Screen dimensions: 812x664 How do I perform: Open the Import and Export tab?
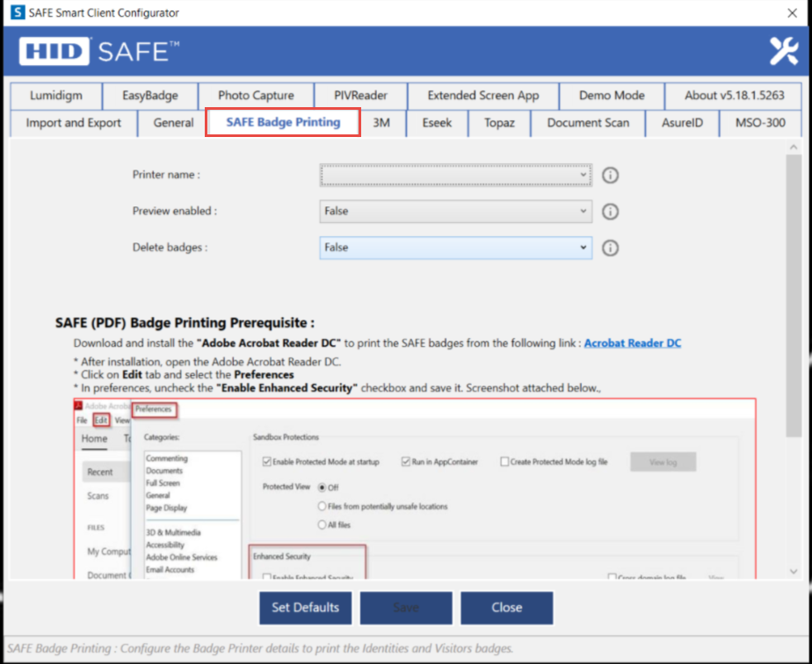(74, 123)
